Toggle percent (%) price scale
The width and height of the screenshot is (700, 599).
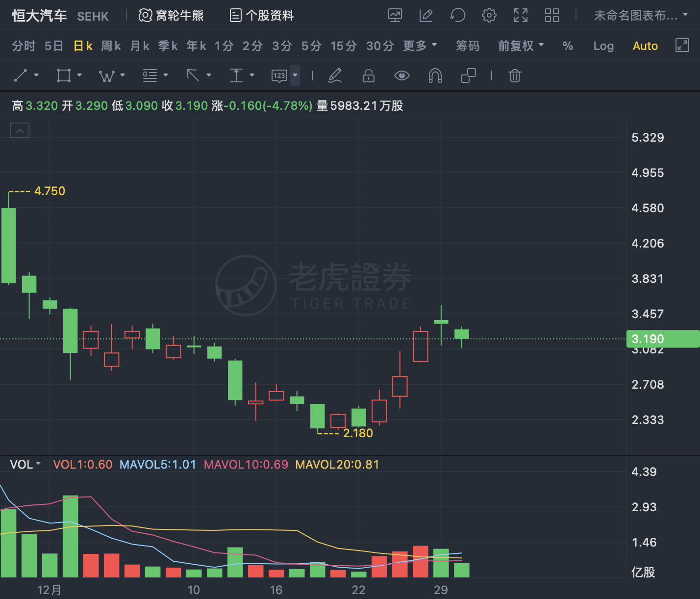pyautogui.click(x=568, y=46)
